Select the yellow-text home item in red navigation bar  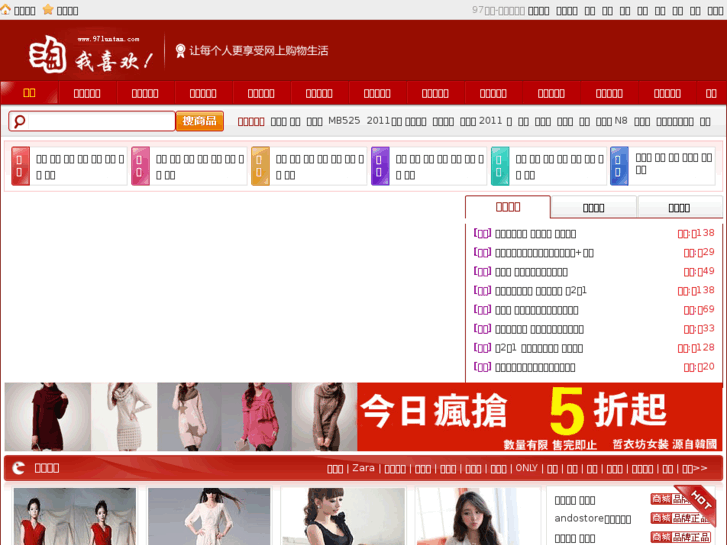pos(29,93)
